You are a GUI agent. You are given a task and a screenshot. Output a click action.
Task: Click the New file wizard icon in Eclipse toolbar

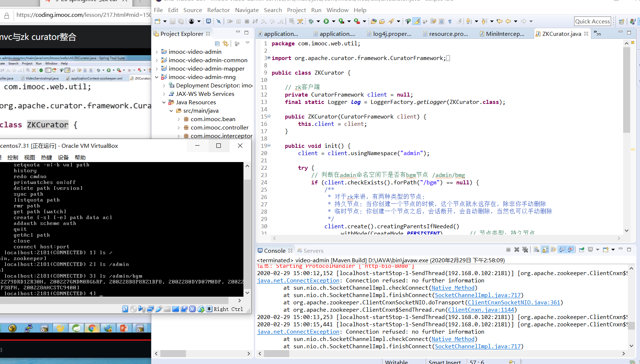point(157,21)
